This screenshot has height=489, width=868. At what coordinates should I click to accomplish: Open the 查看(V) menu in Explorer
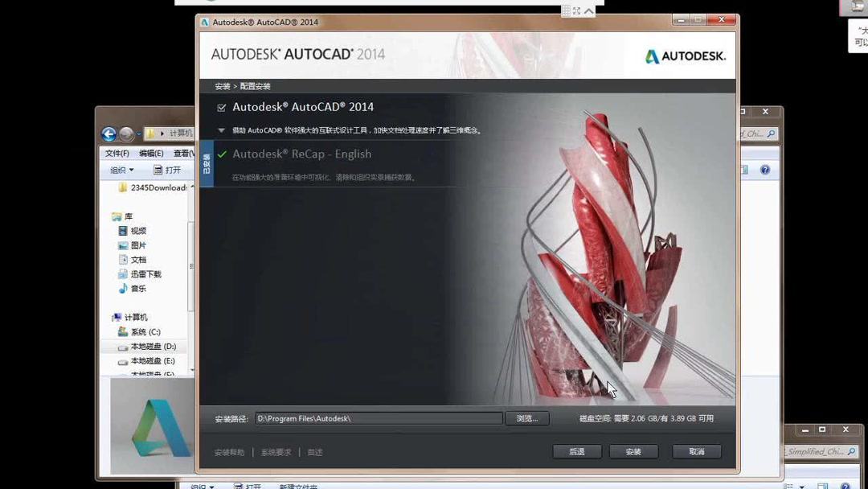(182, 151)
